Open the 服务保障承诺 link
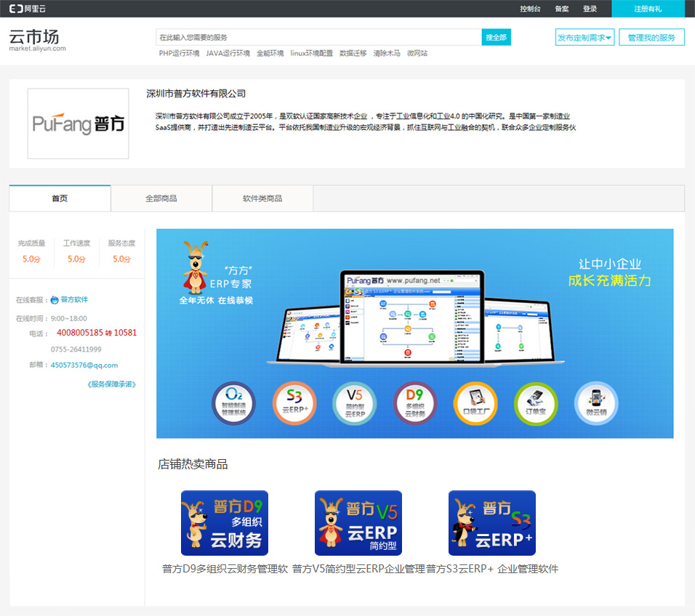Image resolution: width=695 pixels, height=616 pixels. coord(111,384)
